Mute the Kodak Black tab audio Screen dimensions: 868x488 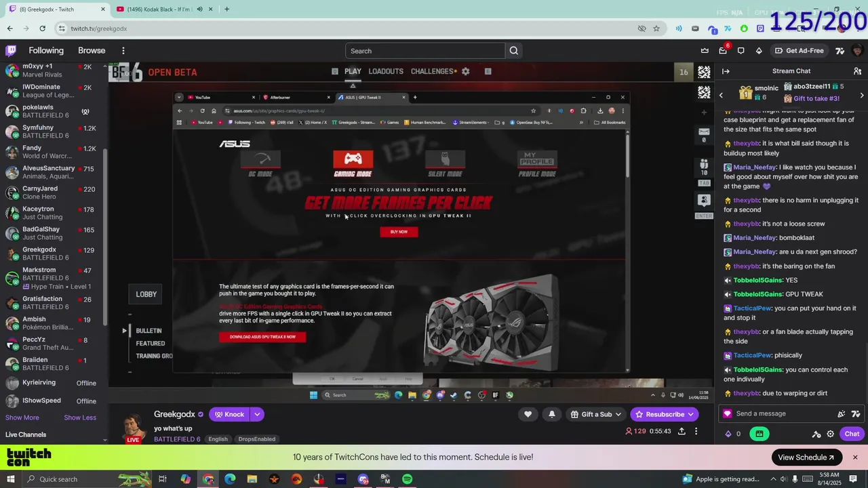(x=199, y=9)
